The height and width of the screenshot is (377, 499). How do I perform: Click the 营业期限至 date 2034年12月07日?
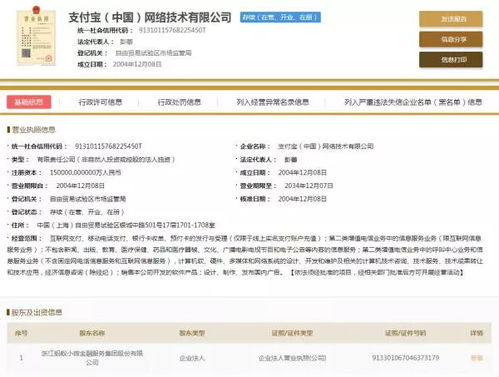click(x=309, y=186)
